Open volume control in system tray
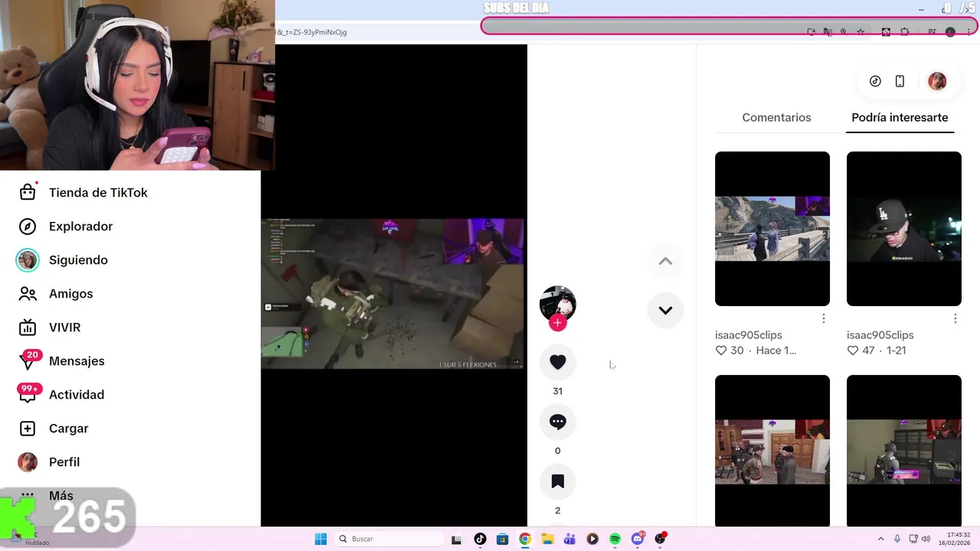The image size is (980, 551). (926, 539)
